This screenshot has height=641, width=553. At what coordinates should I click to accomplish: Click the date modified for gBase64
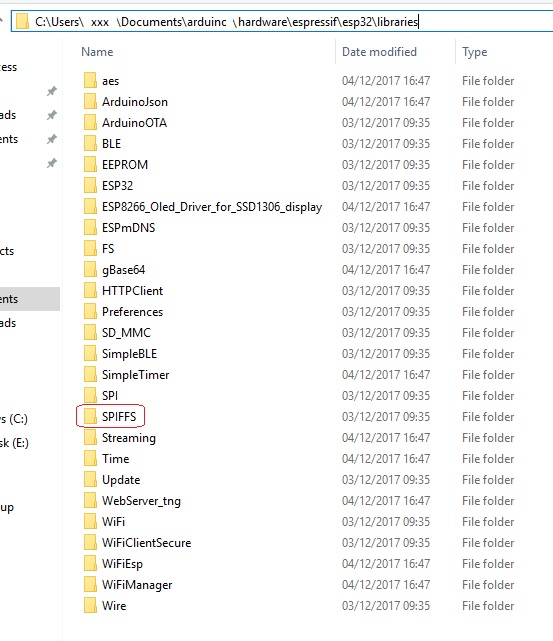[386, 269]
